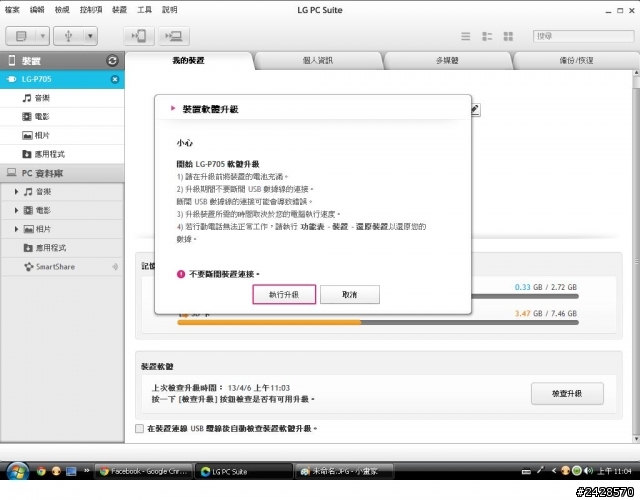Expand PC library 電影 arrow
The width and height of the screenshot is (640, 500).
(x=16, y=210)
